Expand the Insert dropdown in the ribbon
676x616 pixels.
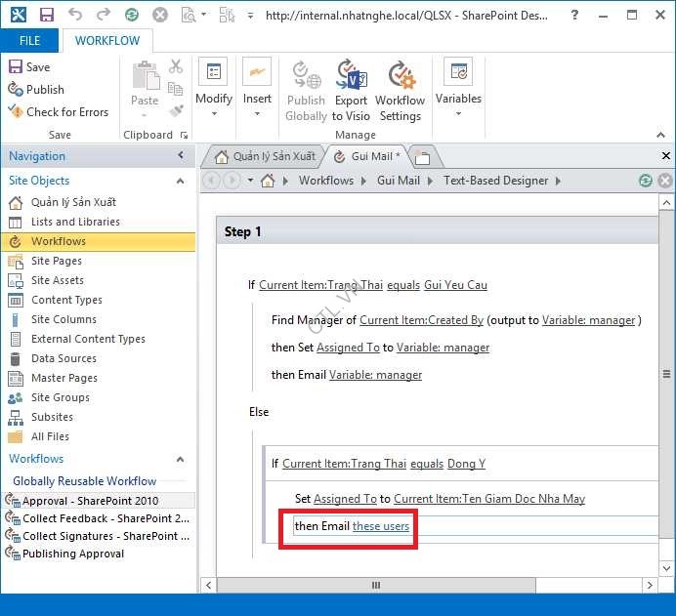(x=257, y=90)
